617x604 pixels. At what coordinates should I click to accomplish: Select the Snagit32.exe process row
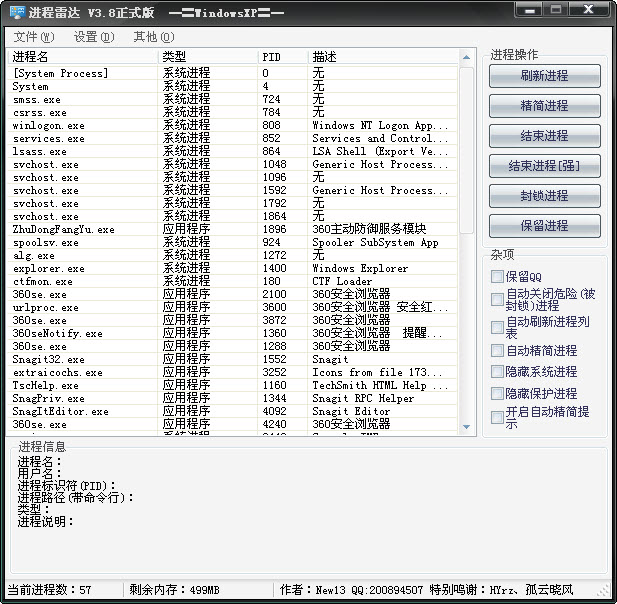pyautogui.click(x=233, y=359)
